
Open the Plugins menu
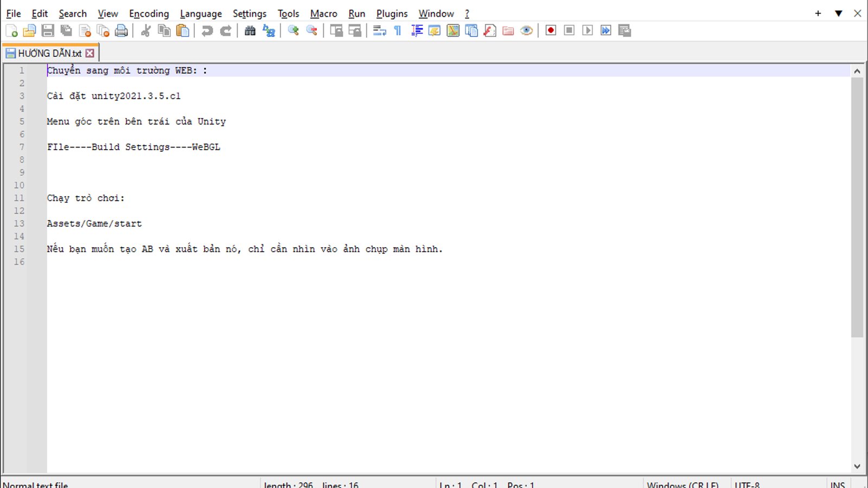click(x=392, y=14)
